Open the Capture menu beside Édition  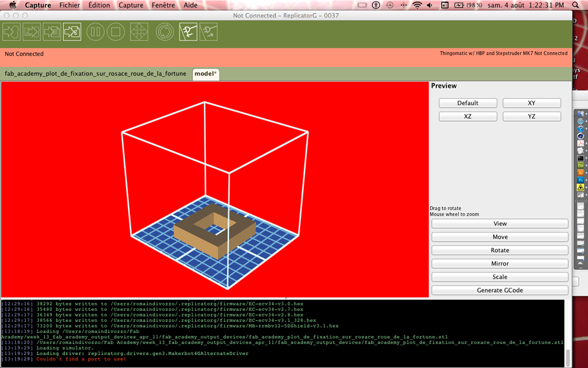pyautogui.click(x=131, y=6)
